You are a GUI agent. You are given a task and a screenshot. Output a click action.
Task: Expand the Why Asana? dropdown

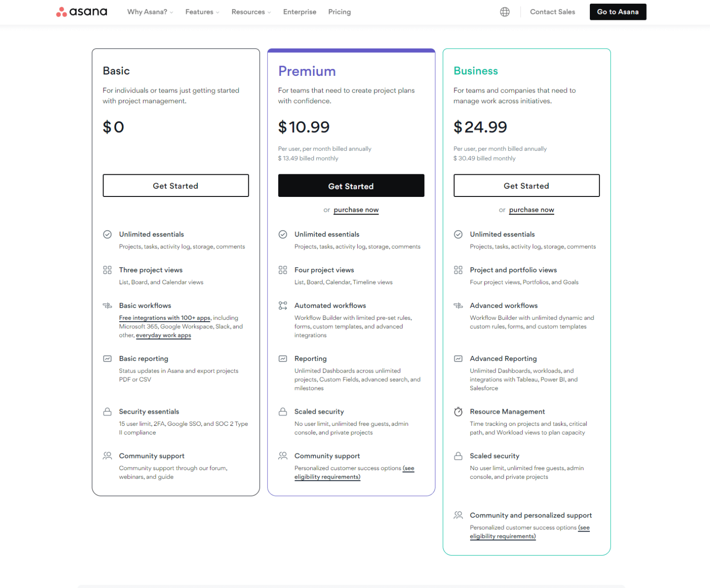[150, 12]
